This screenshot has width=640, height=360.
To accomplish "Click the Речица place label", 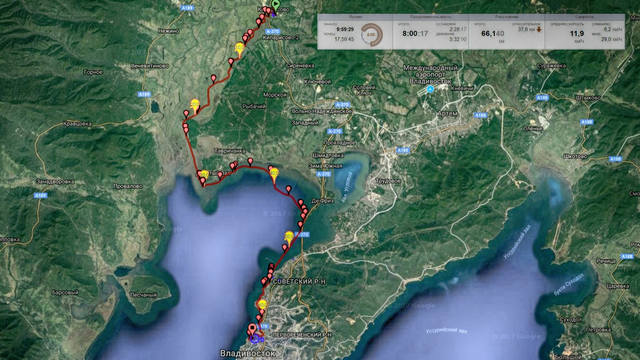I will [x=606, y=261].
